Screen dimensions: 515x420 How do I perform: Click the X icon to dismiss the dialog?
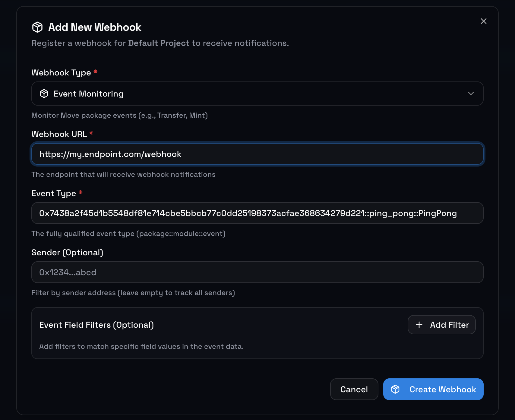point(484,21)
